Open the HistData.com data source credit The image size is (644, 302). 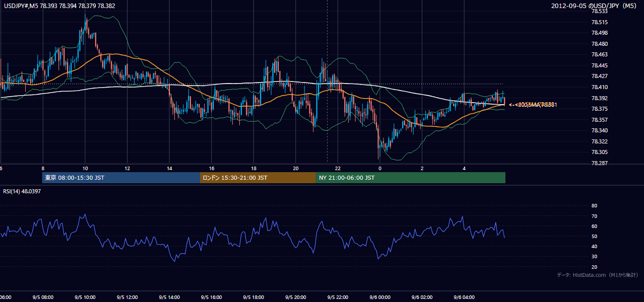point(597,275)
